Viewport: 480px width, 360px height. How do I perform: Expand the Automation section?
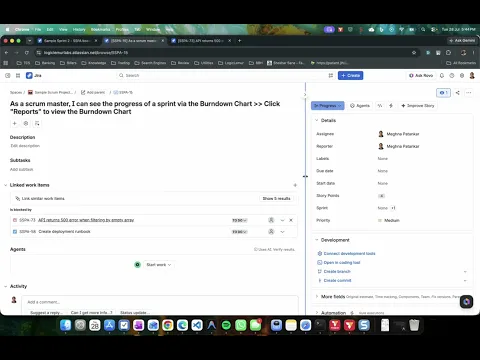click(x=317, y=313)
